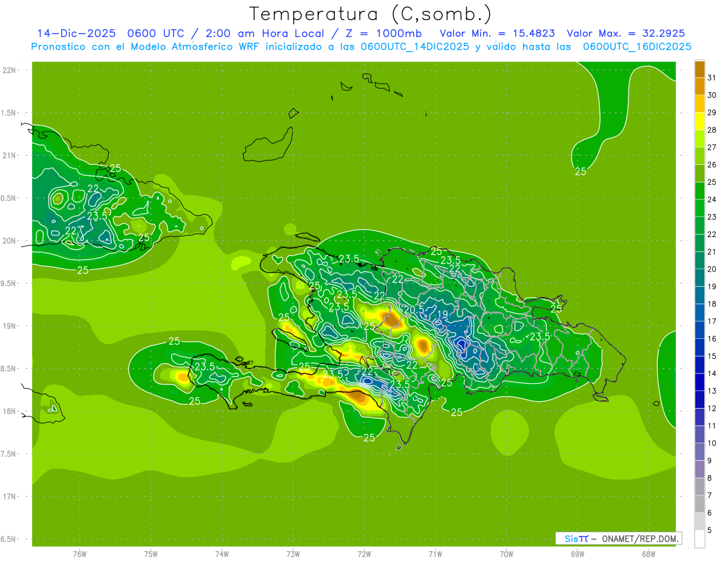Click the 'SisTT' logo text
Image resolution: width=728 pixels, height=562 pixels.
click(x=576, y=538)
